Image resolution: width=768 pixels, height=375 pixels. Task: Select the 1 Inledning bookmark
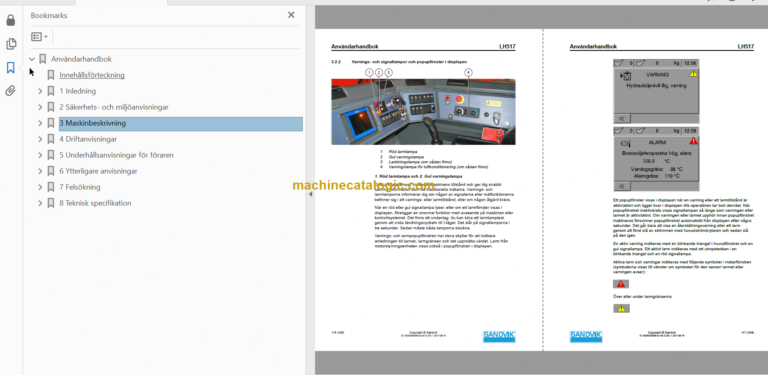78,91
